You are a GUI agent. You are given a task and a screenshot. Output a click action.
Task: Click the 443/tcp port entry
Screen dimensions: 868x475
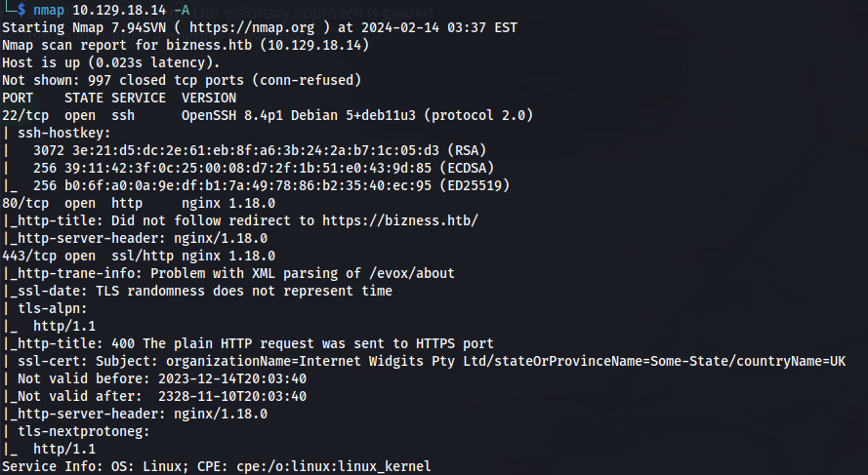pos(29,256)
